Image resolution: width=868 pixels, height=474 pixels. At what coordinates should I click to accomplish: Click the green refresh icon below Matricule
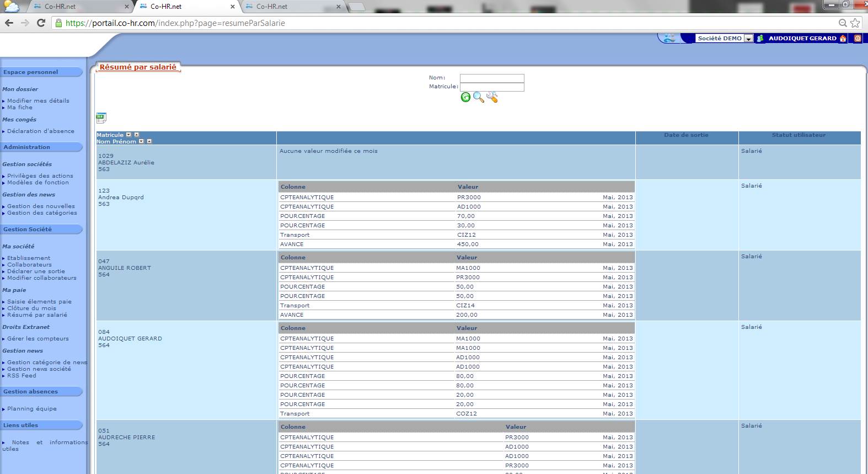[465, 98]
